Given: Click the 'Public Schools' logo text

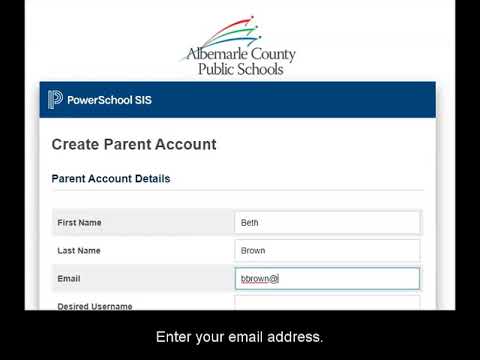Looking at the screenshot, I should [241, 69].
